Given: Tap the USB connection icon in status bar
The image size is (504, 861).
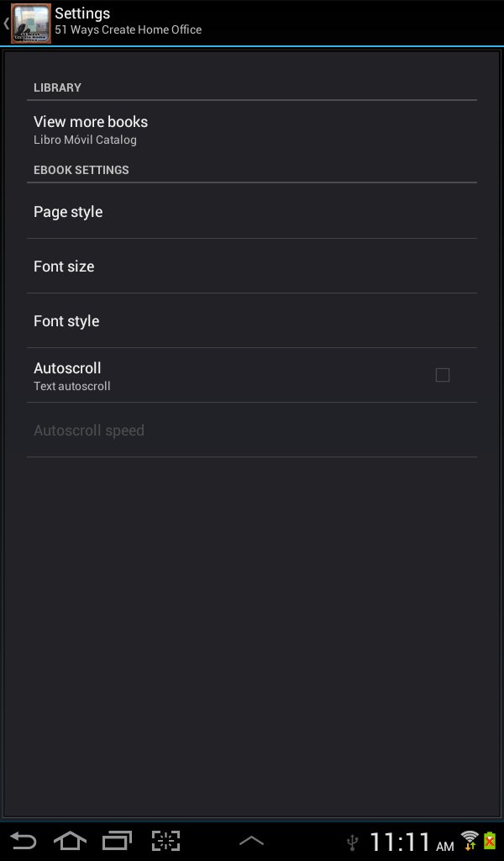Looking at the screenshot, I should tap(352, 842).
